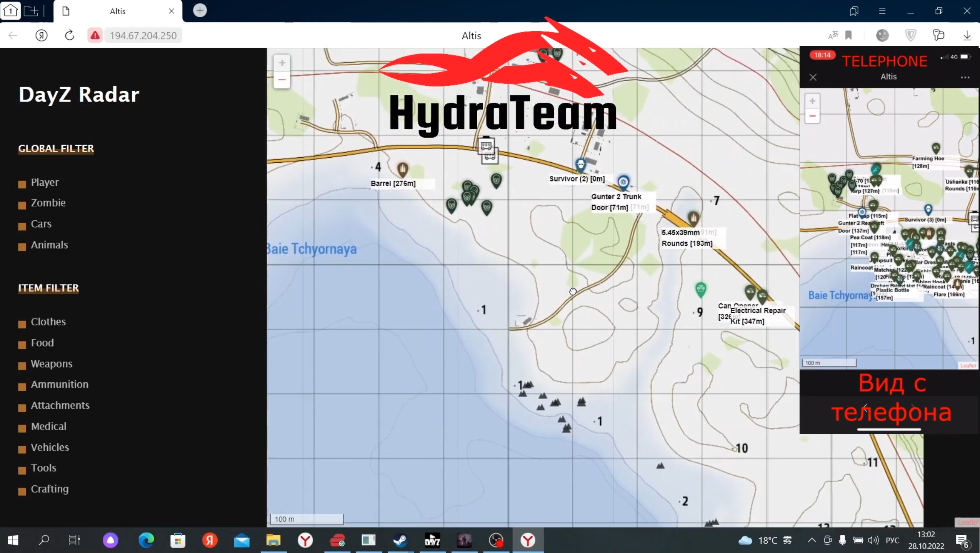Open Steam from the taskbar
The image size is (980, 553).
coord(400,540)
